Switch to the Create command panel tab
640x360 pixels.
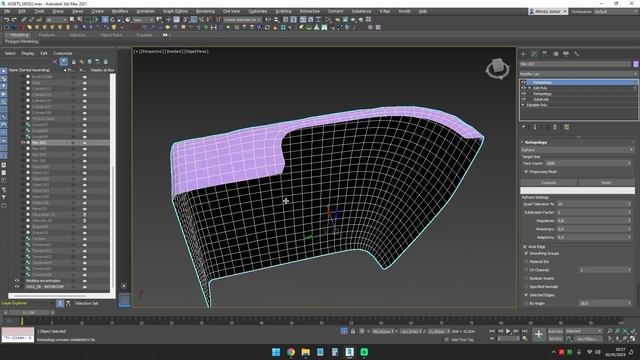[x=524, y=54]
